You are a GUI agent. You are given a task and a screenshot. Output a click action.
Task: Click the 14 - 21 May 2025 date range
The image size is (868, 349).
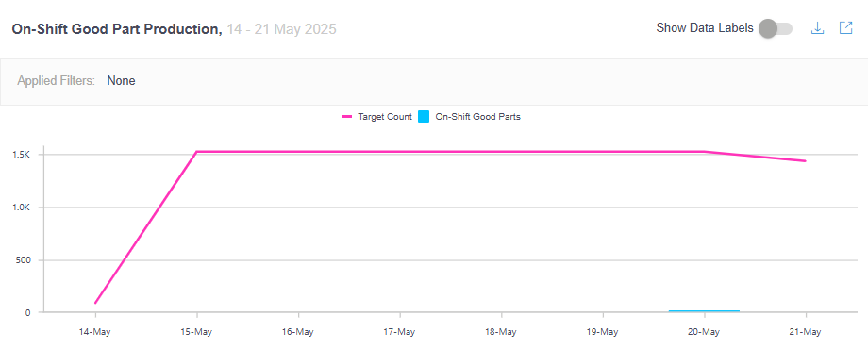(x=281, y=29)
